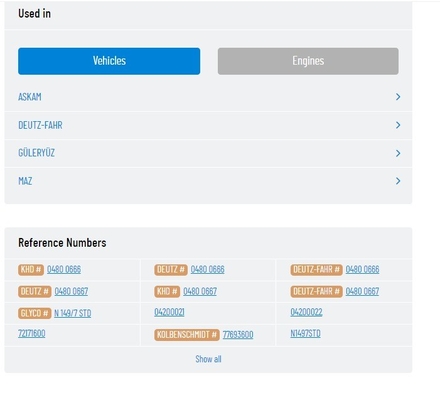Open GLYCO reference N 149/7 STD
The width and height of the screenshot is (440, 400).
73,313
